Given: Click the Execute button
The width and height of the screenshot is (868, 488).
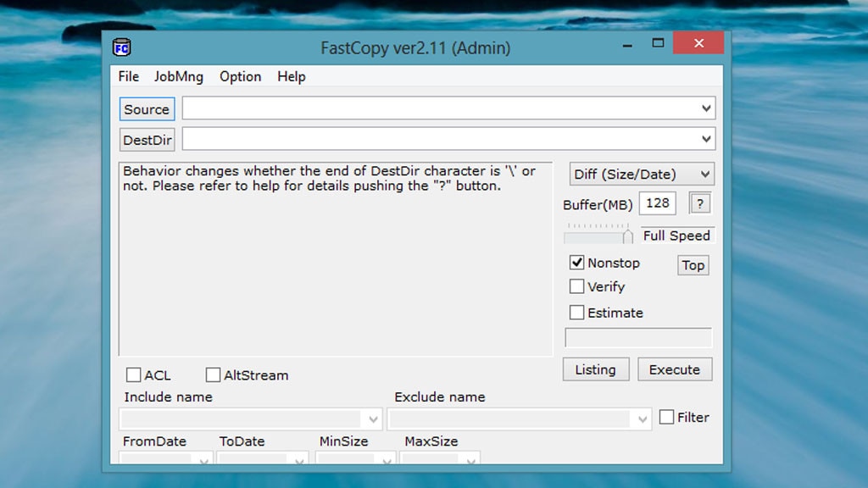Looking at the screenshot, I should (675, 369).
